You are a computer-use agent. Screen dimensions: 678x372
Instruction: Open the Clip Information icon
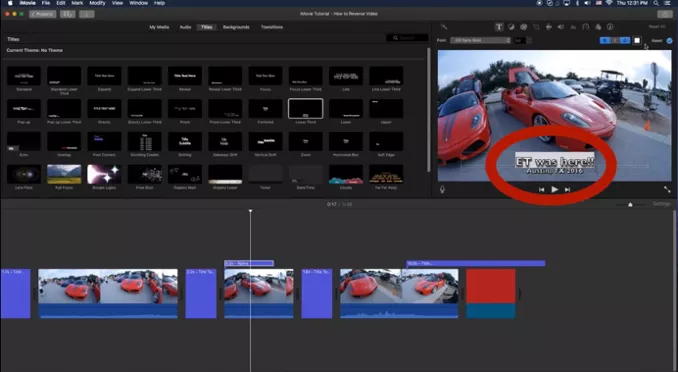pos(610,27)
